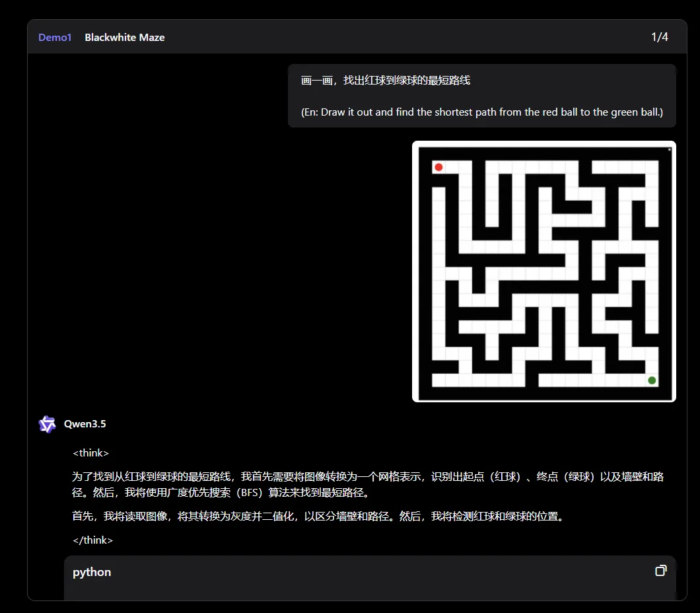Open the maze image thumbnail

[543, 271]
